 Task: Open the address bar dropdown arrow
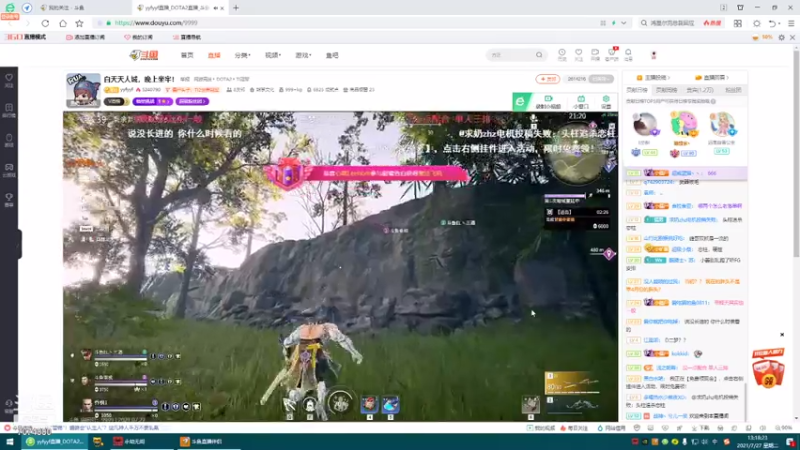[623, 23]
